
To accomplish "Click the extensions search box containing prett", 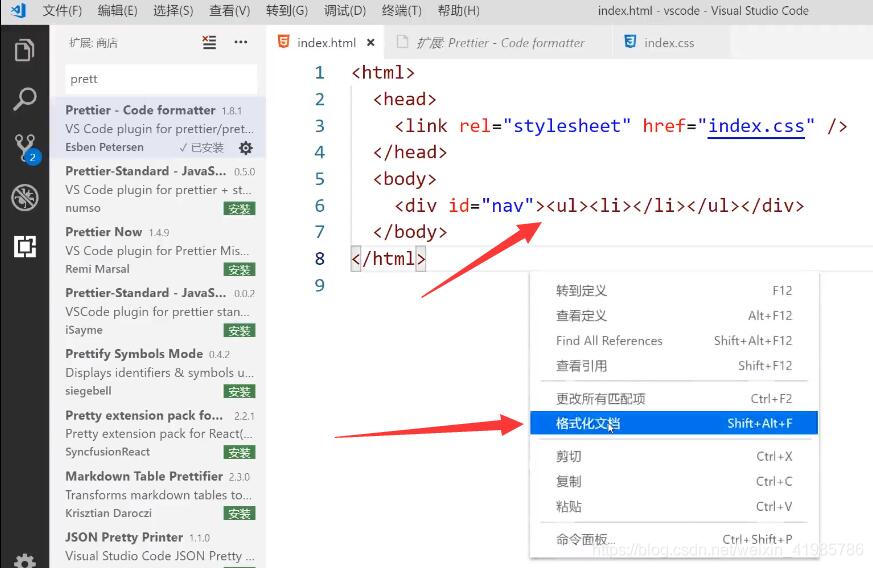I will point(161,79).
